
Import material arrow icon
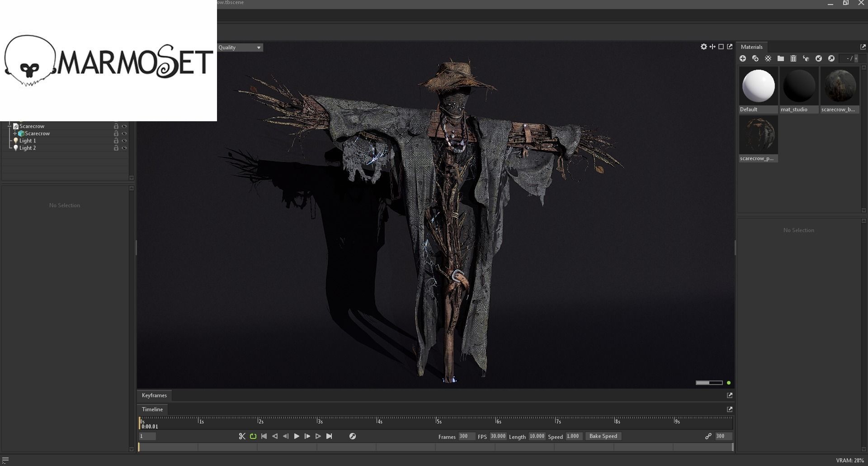point(819,58)
